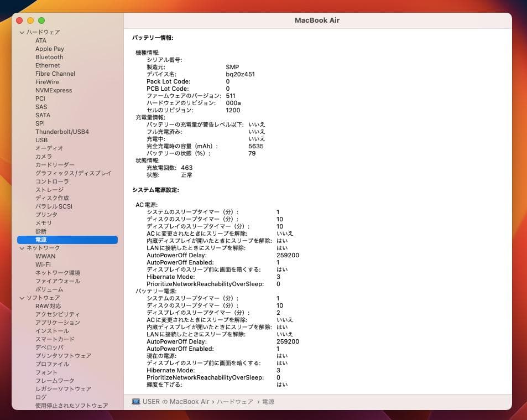Open Fibre Channel entry
This screenshot has width=527, height=420.
[x=55, y=74]
